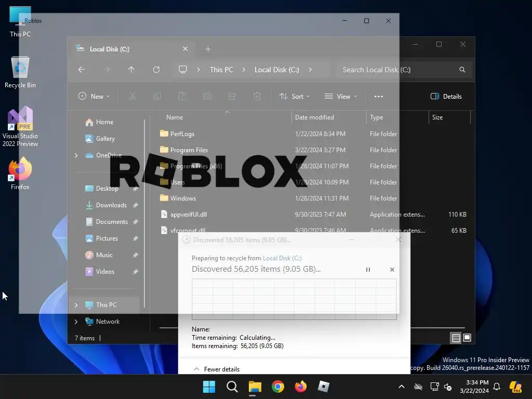Unpin Downloads using its pin icon
Viewport: 532px width, 399px height.
click(x=136, y=205)
